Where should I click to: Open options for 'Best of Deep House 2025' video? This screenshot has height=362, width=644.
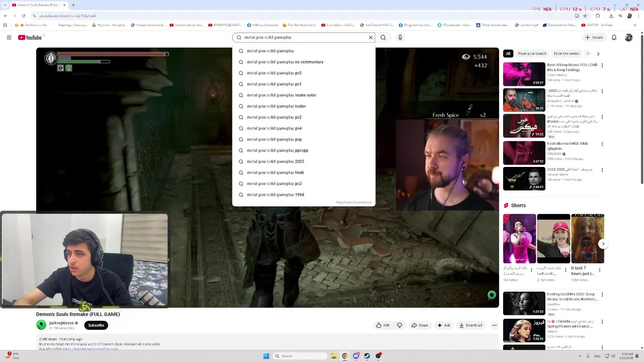pos(602,65)
